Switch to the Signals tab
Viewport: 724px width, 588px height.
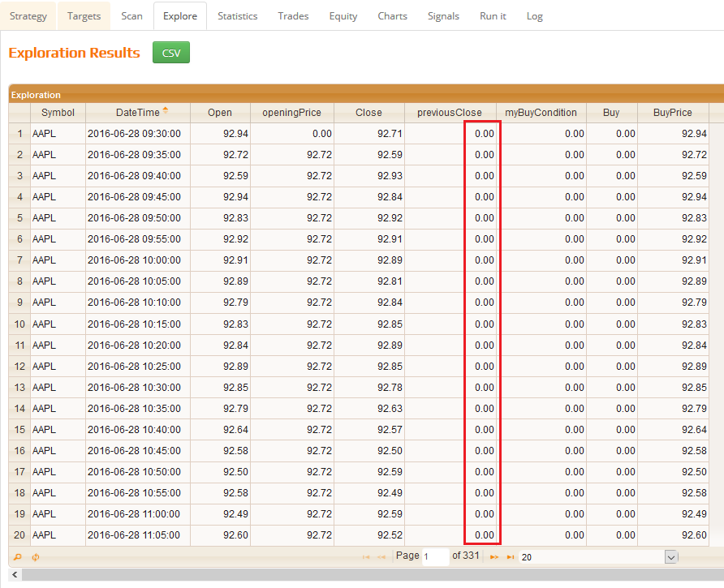tap(443, 16)
